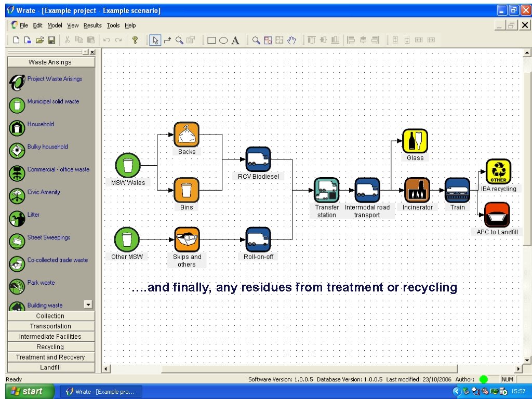Open the Recycling category panel

(x=50, y=347)
